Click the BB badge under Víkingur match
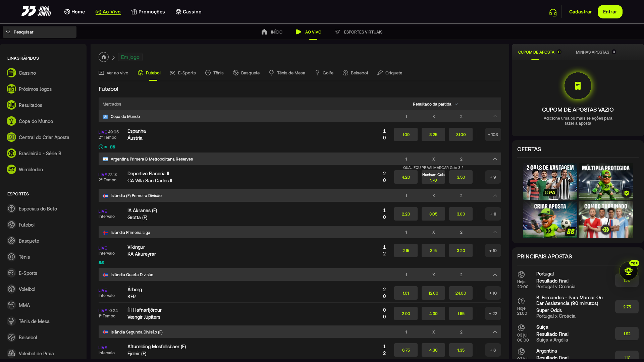The height and width of the screenshot is (362, 644). click(x=101, y=262)
